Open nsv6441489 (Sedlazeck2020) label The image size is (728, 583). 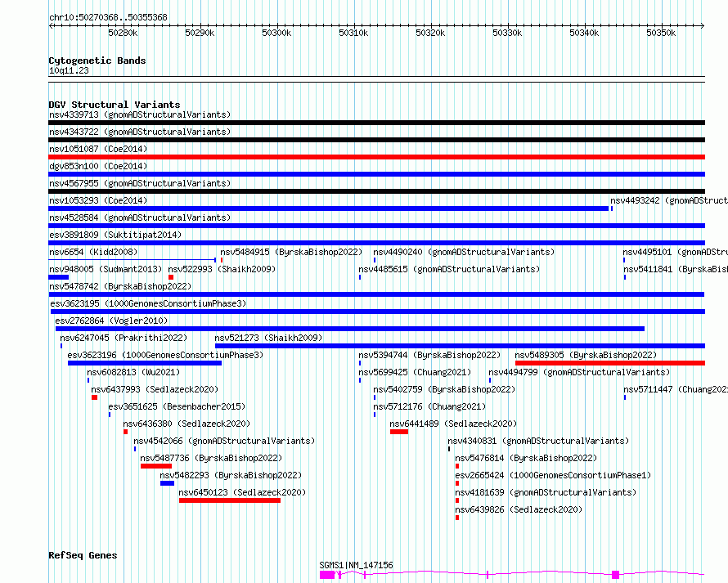click(x=453, y=424)
